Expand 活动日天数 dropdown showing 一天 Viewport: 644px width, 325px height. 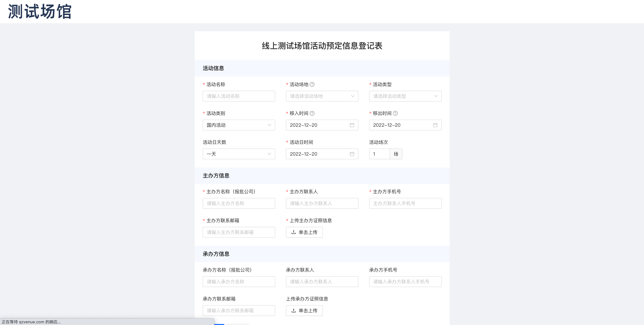tap(239, 154)
